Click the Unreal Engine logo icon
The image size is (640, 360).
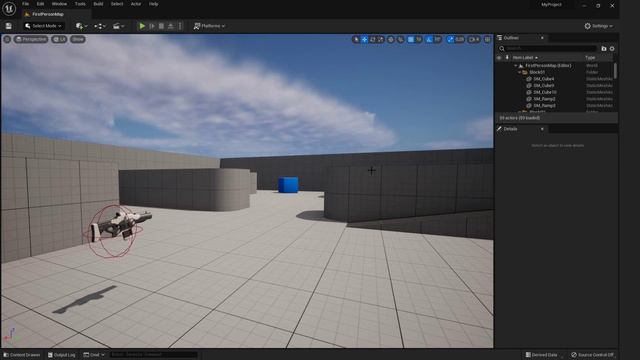point(9,8)
